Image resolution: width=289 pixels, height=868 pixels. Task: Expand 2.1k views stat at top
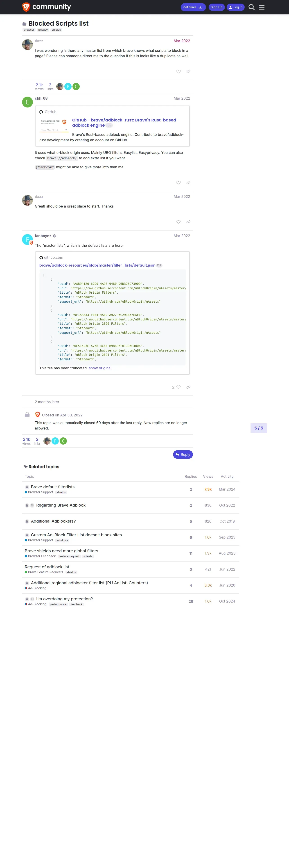pos(39,87)
